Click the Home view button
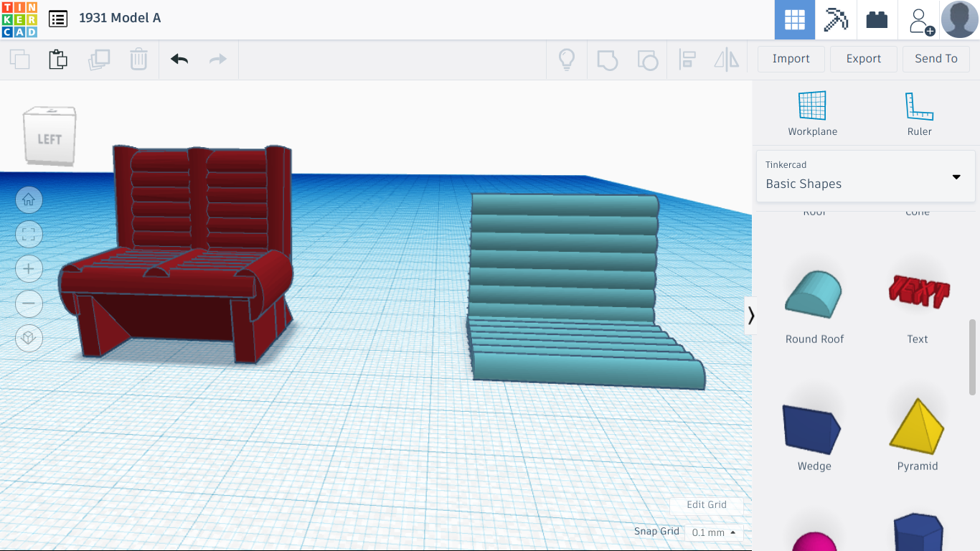The image size is (980, 551). tap(29, 199)
